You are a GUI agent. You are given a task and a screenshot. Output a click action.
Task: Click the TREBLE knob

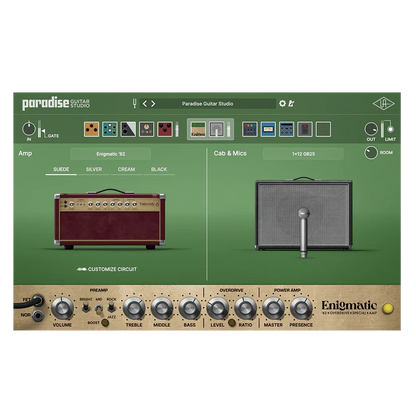pos(134,308)
